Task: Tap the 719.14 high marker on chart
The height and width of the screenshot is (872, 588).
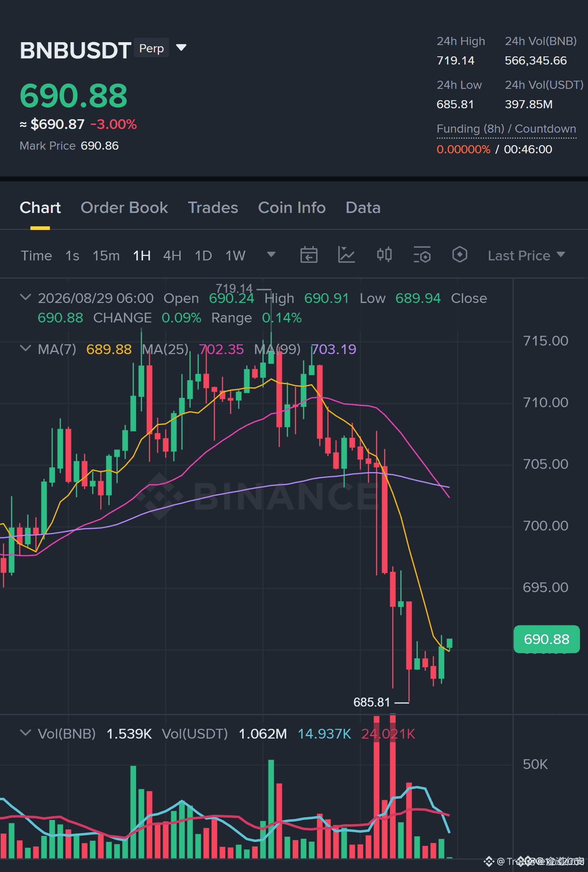Action: [x=234, y=288]
